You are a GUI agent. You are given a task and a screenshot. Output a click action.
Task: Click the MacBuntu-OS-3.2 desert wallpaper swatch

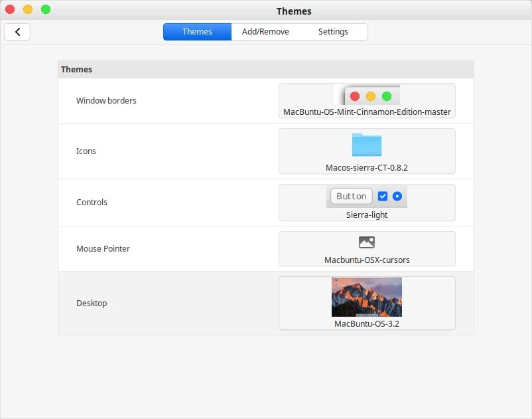367,296
